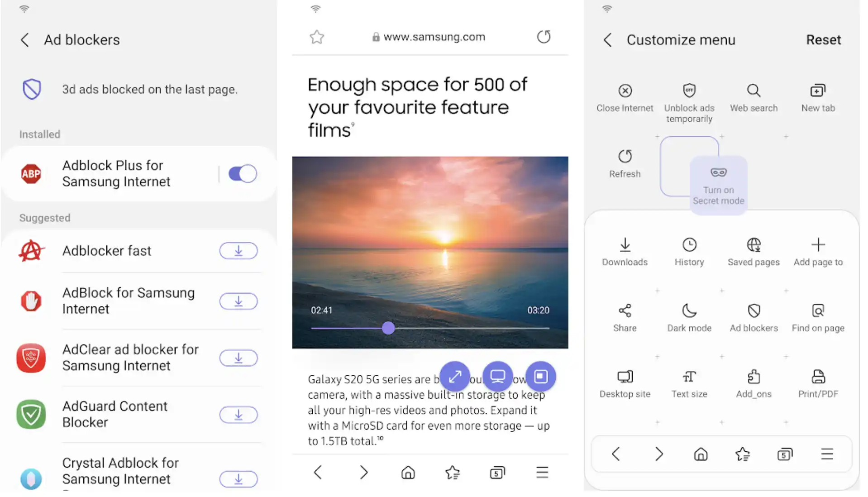
Task: Click the sunset video thumbnail
Action: click(x=430, y=253)
